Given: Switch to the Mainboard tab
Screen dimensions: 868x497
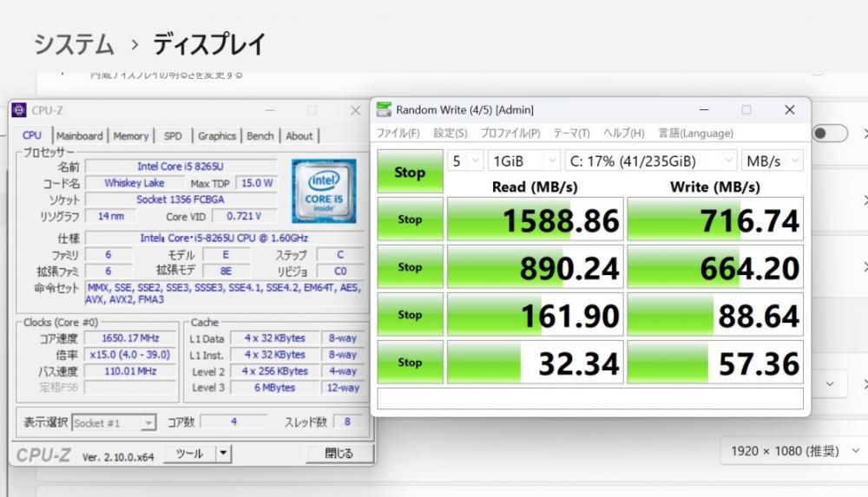Looking at the screenshot, I should point(79,135).
